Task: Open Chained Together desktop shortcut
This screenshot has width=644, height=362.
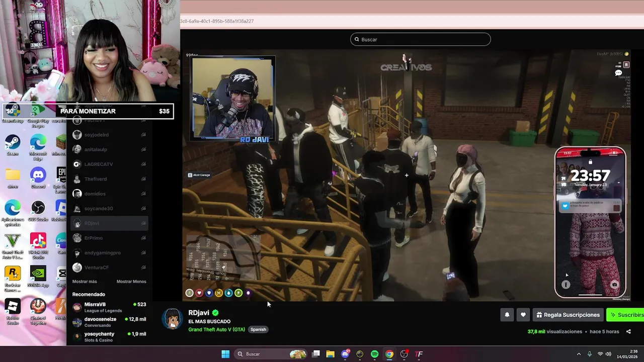Action: [38, 311]
